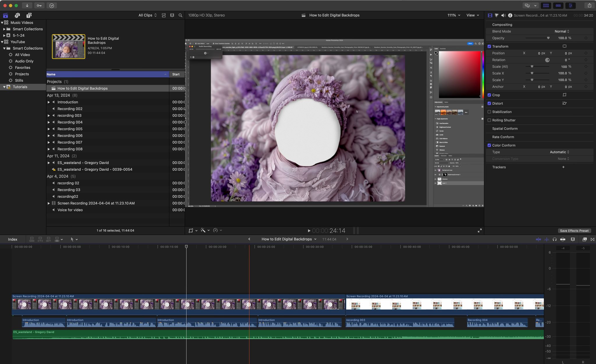Click the Start column header

click(177, 74)
